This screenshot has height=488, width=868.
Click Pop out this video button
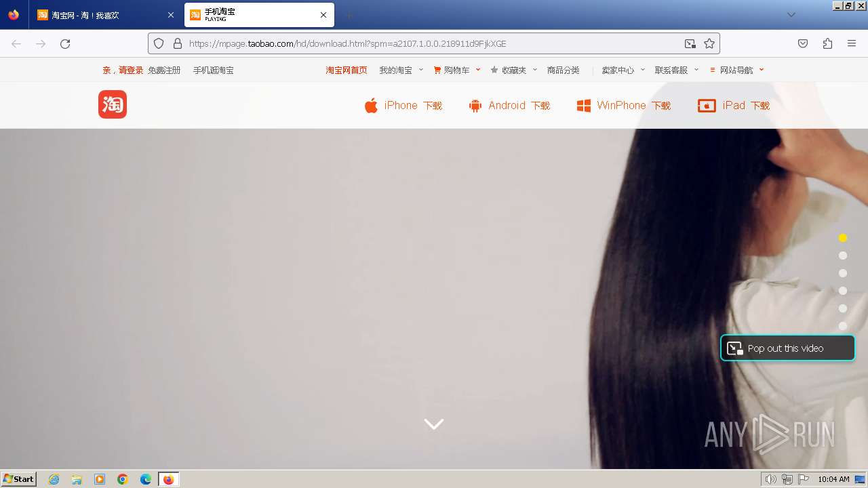pos(787,348)
